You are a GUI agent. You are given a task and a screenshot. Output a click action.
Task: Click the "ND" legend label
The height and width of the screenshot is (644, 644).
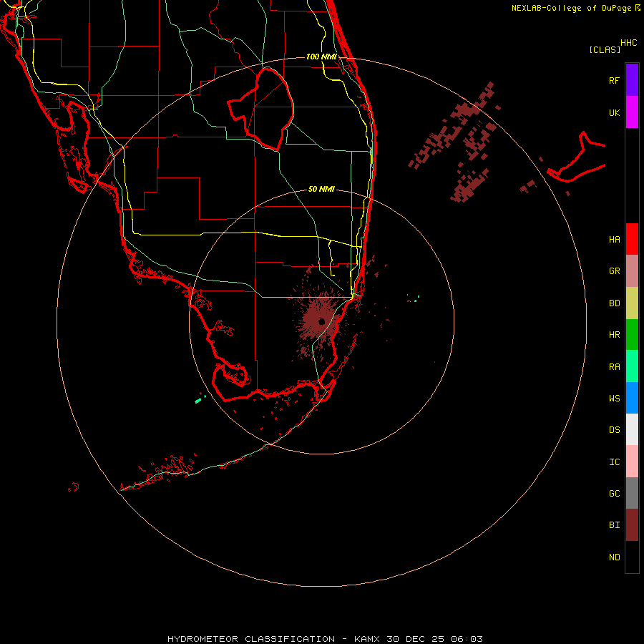point(614,557)
